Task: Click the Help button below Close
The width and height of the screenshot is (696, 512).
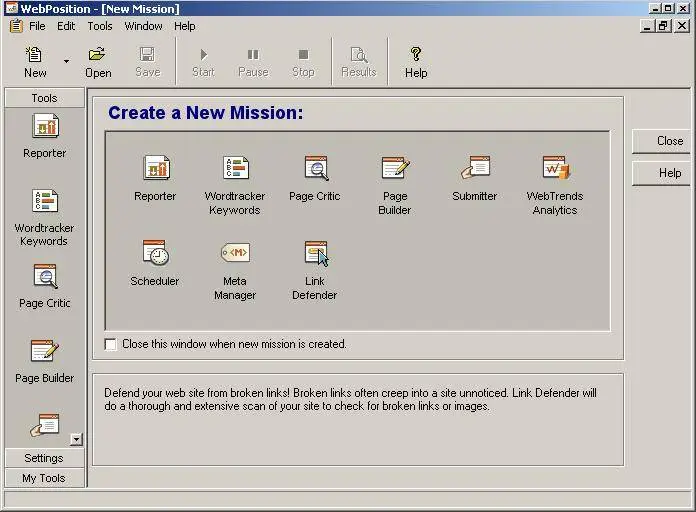Action: point(661,173)
